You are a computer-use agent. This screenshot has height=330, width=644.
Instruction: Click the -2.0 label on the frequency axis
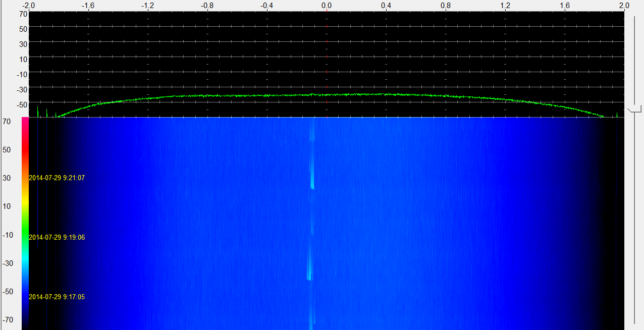coord(29,6)
